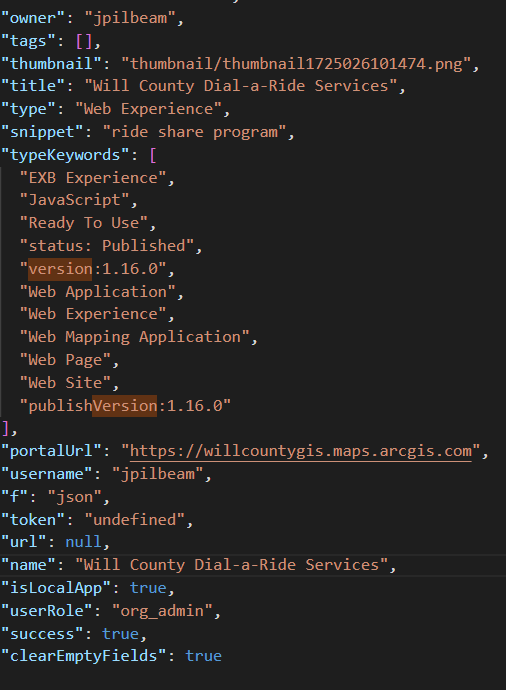Click the true value of isLocalApp

coord(148,588)
